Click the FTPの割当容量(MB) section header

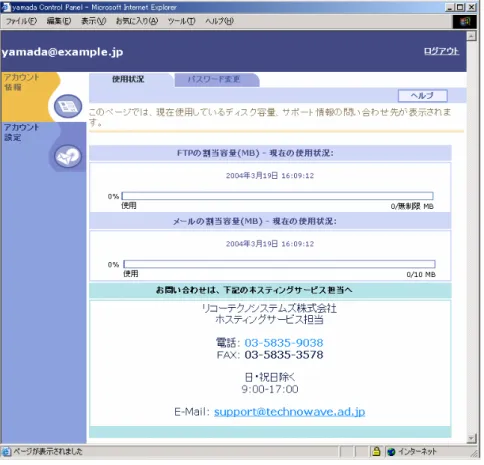pyautogui.click(x=270, y=153)
